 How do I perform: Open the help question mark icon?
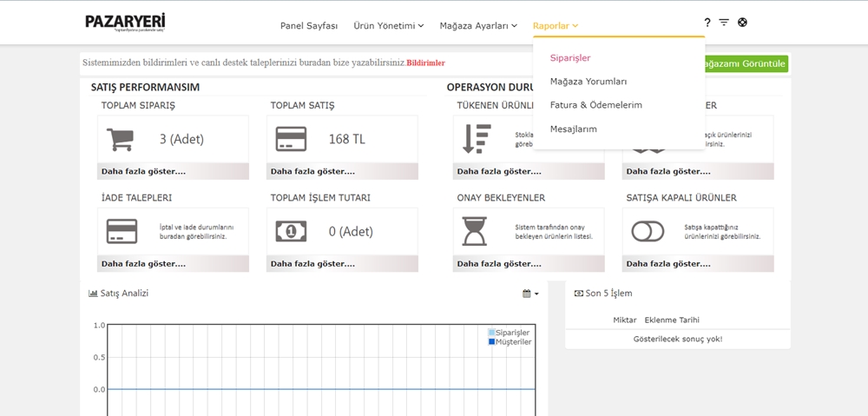click(707, 23)
